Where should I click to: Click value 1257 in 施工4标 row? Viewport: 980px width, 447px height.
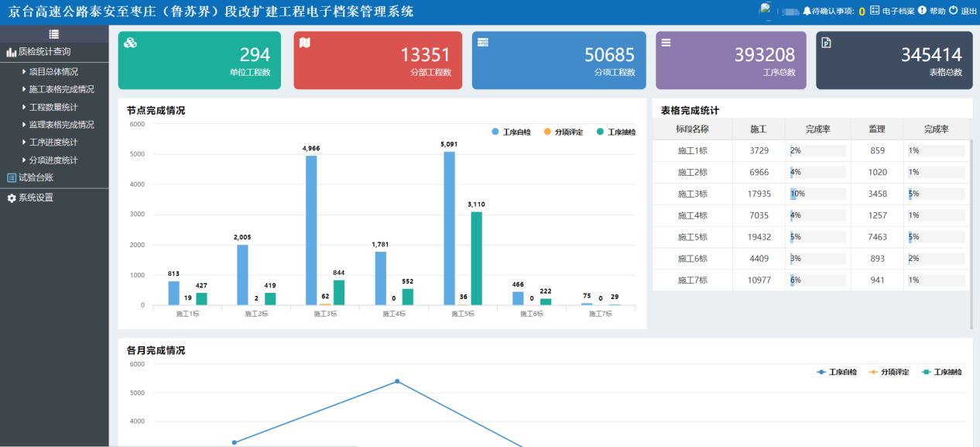[x=877, y=215]
